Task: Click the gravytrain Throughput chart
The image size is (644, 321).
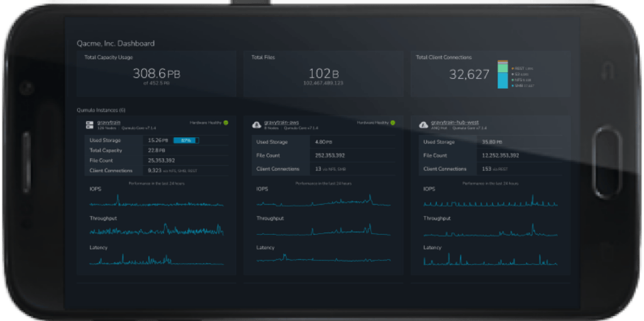Action: click(155, 229)
